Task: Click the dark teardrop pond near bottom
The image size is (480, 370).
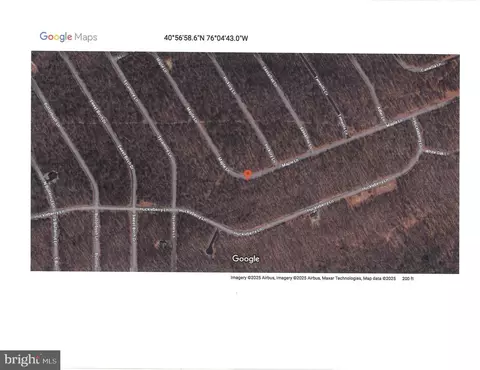Action: pos(211,244)
